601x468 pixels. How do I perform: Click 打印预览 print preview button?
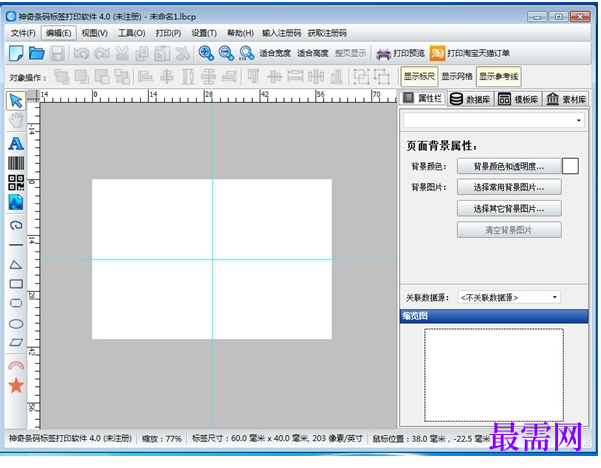[x=401, y=53]
